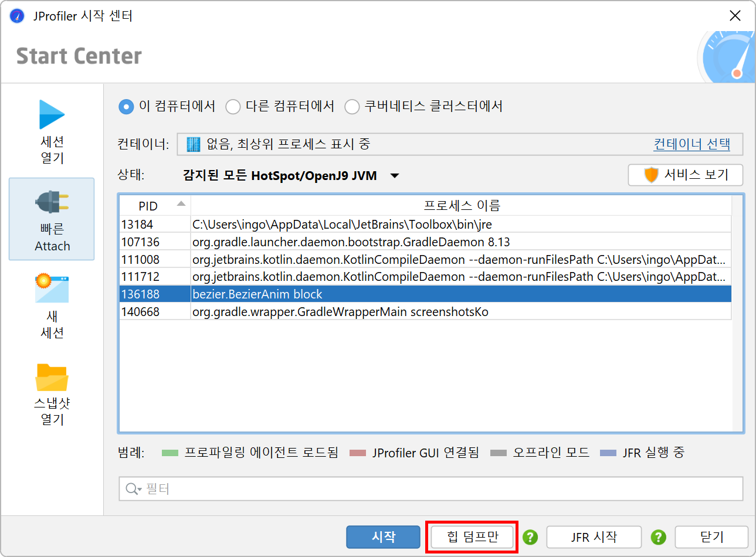Screen dimensions: 756x557
Task: Click the JFR 시작 button
Action: (x=594, y=537)
